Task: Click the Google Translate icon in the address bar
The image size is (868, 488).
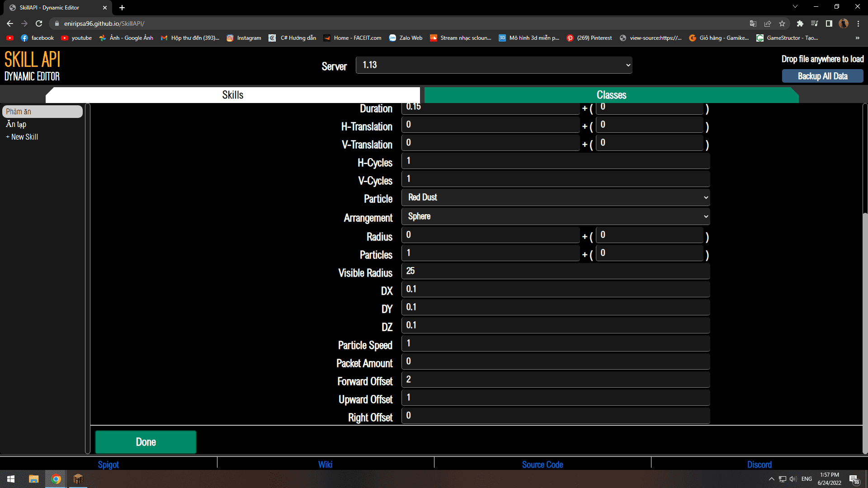Action: [753, 23]
